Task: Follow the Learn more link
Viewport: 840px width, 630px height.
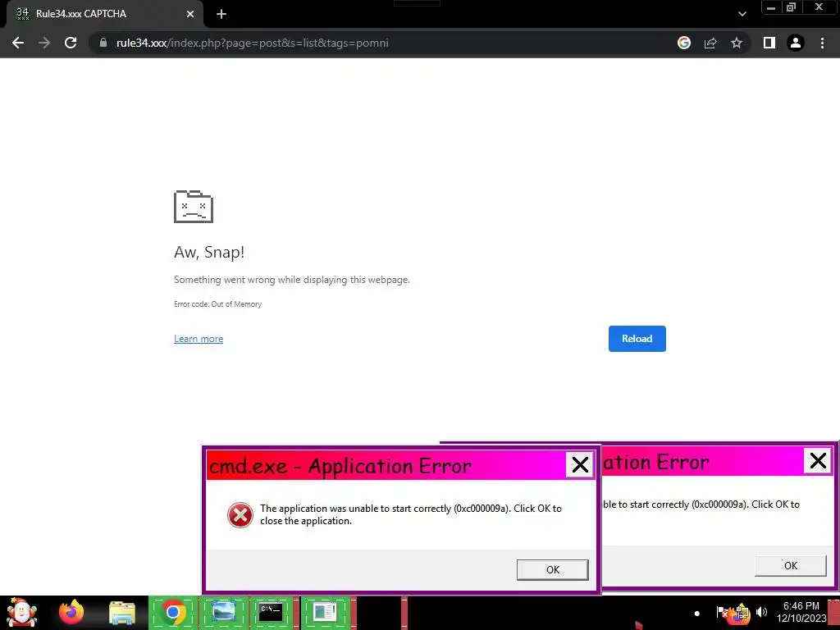Action: 199,339
